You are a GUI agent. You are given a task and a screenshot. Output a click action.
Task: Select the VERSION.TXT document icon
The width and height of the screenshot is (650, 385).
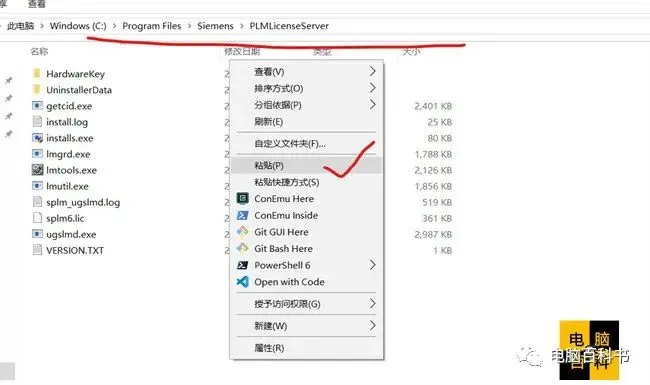pyautogui.click(x=37, y=250)
